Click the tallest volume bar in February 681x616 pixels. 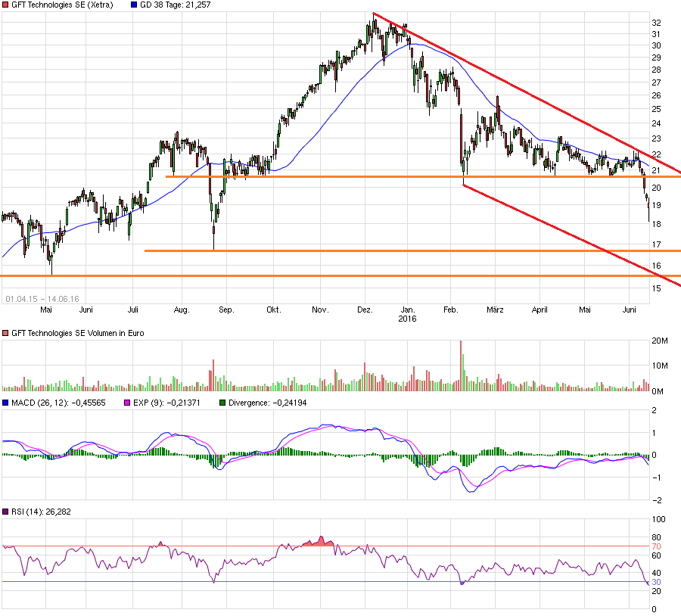pos(461,366)
